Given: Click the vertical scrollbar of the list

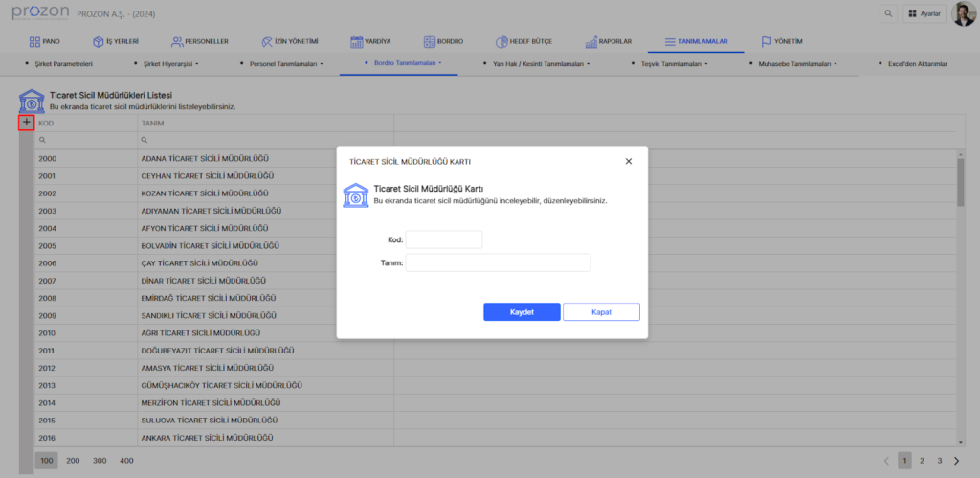Looking at the screenshot, I should 961,182.
